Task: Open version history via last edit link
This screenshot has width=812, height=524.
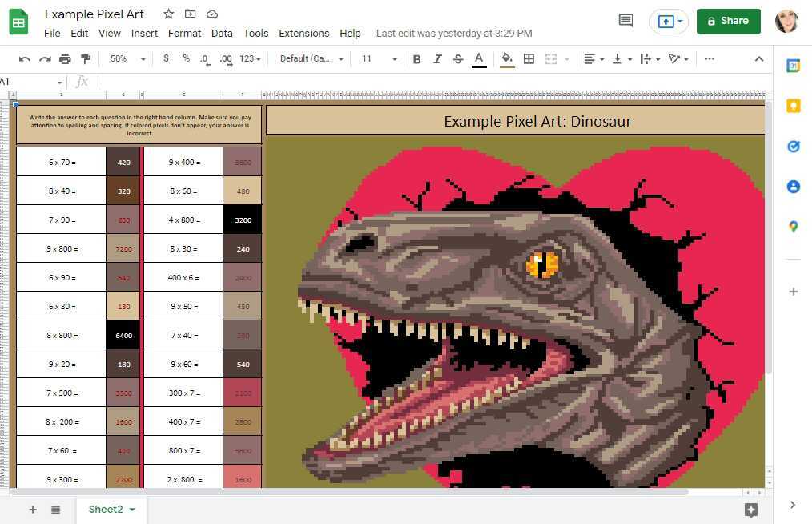Action: (x=453, y=33)
